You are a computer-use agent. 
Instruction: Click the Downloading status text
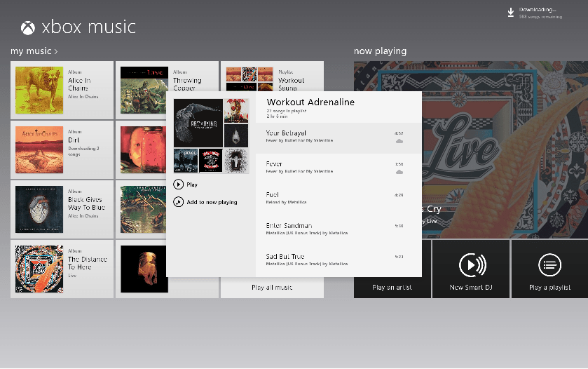[x=538, y=10]
